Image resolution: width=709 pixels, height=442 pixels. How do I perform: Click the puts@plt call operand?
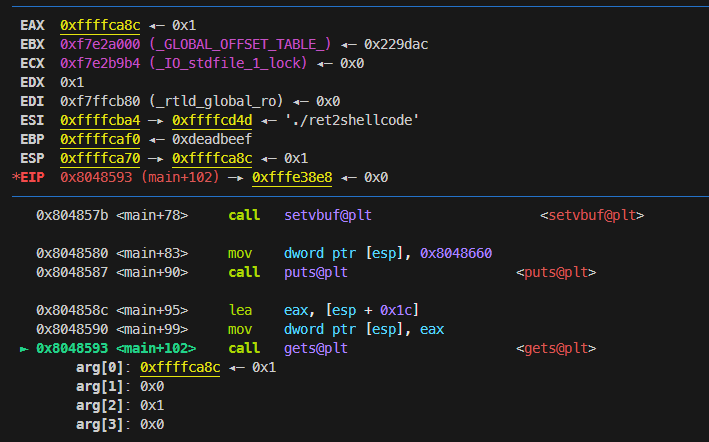[316, 272]
